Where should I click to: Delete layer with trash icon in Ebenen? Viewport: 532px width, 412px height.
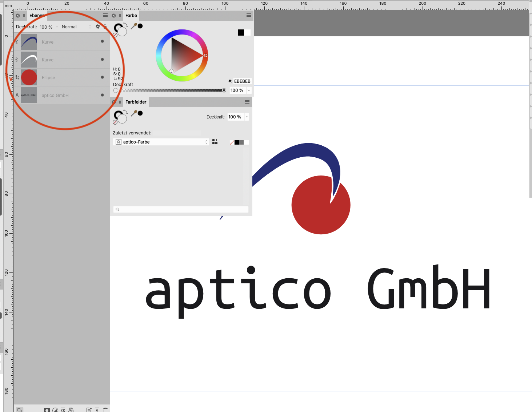(x=105, y=410)
